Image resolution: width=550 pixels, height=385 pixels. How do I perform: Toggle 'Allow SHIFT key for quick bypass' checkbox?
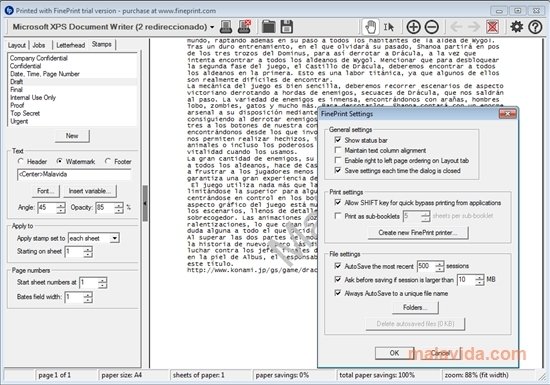337,202
